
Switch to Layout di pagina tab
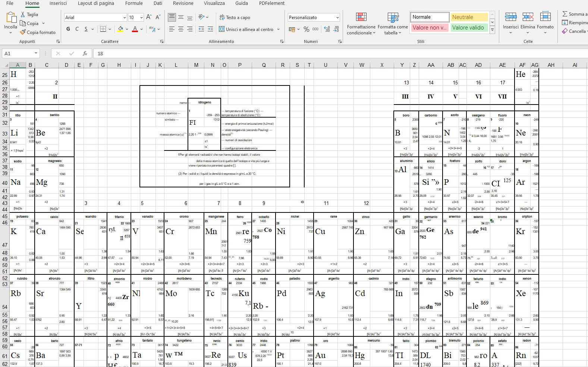(96, 3)
